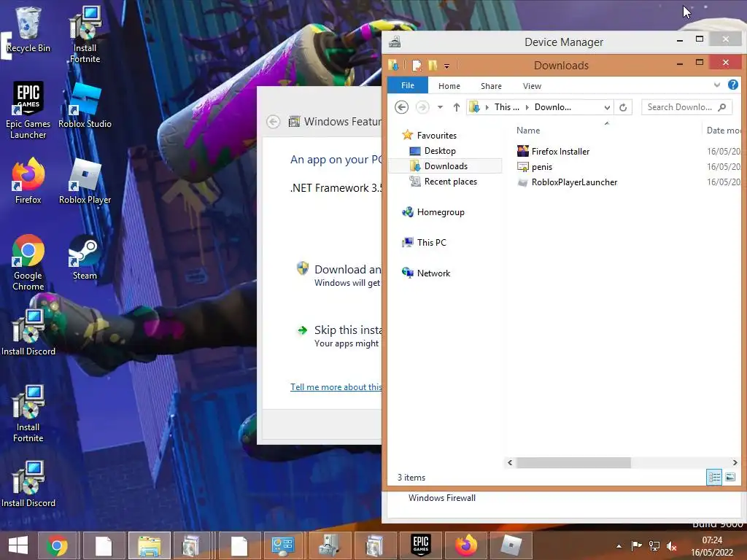
Task: Select the Firefox desktop shortcut
Action: click(28, 181)
